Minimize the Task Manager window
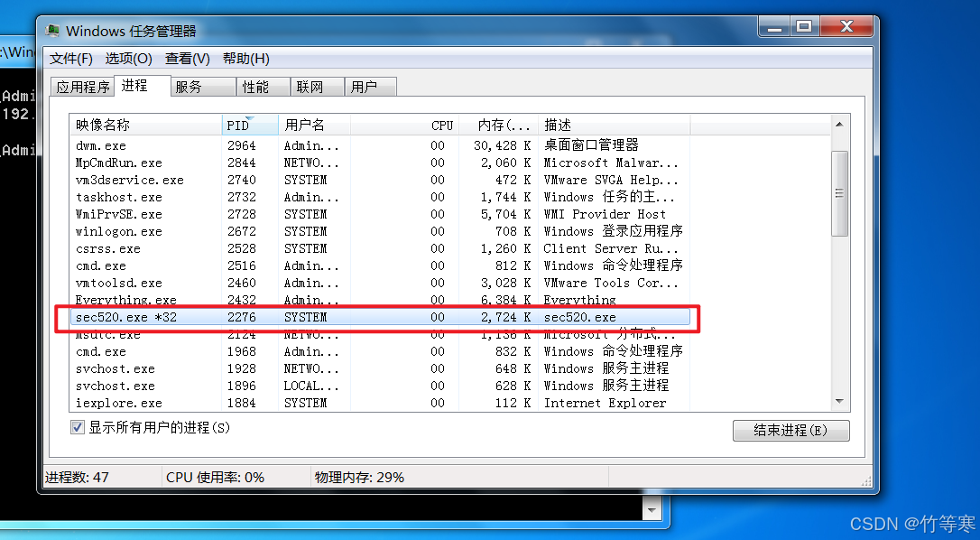980x540 pixels. [x=774, y=27]
